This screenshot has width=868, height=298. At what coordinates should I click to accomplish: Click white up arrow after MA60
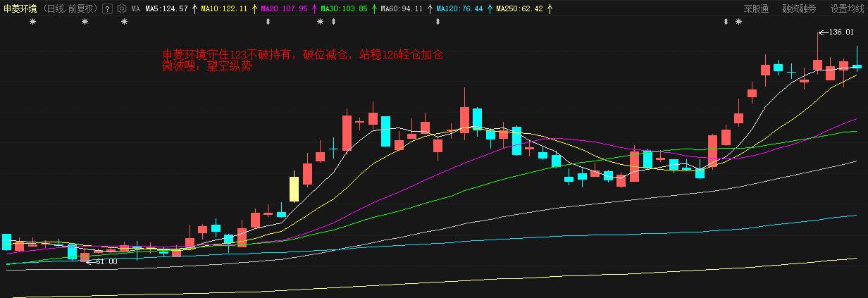coord(429,9)
